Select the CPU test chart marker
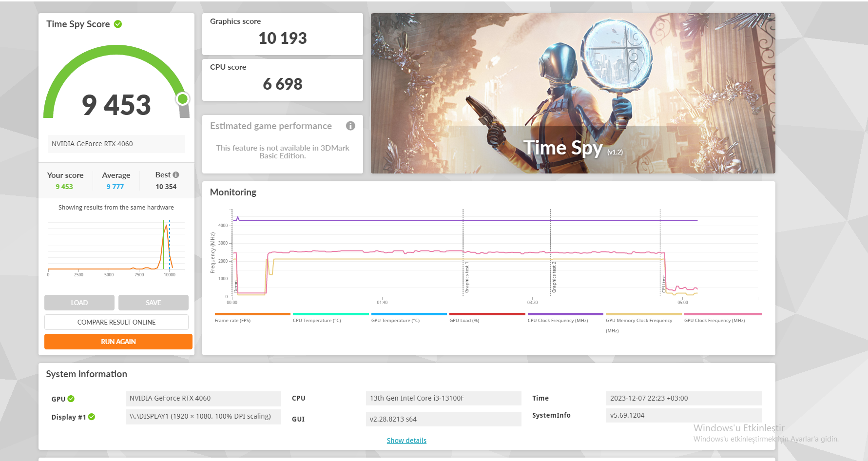868x461 pixels. (664, 284)
